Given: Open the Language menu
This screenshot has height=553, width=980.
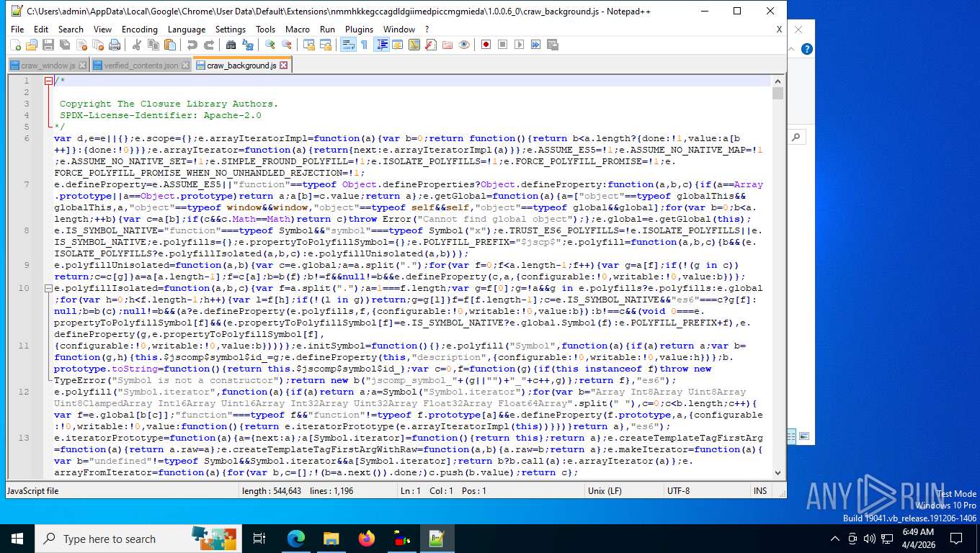Looking at the screenshot, I should (187, 30).
